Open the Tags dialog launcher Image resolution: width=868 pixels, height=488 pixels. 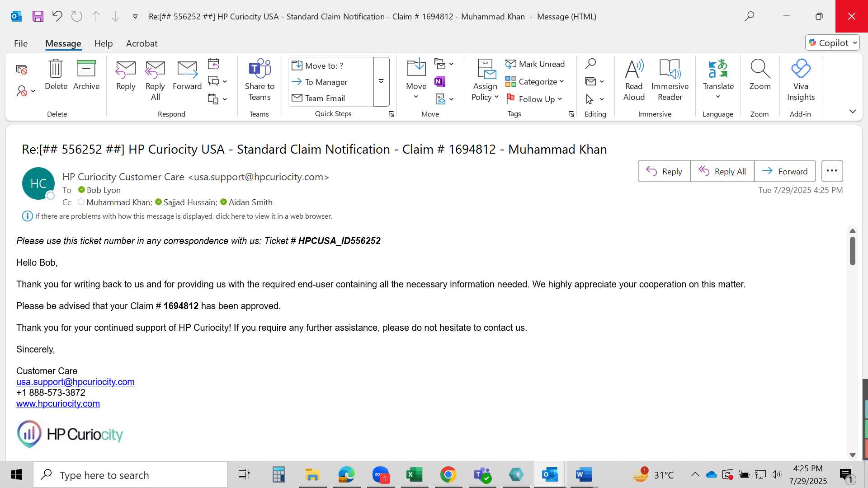[x=571, y=114]
